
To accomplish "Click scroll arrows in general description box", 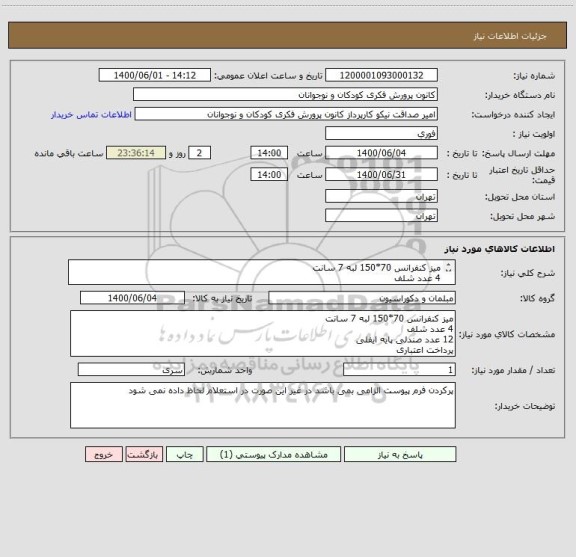I will tap(448, 268).
